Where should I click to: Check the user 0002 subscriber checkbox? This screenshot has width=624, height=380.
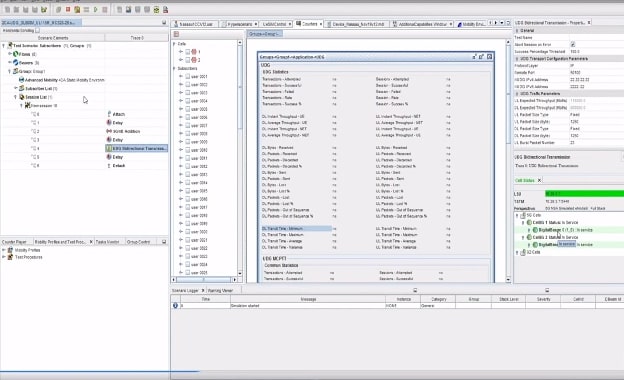pyautogui.click(x=188, y=85)
